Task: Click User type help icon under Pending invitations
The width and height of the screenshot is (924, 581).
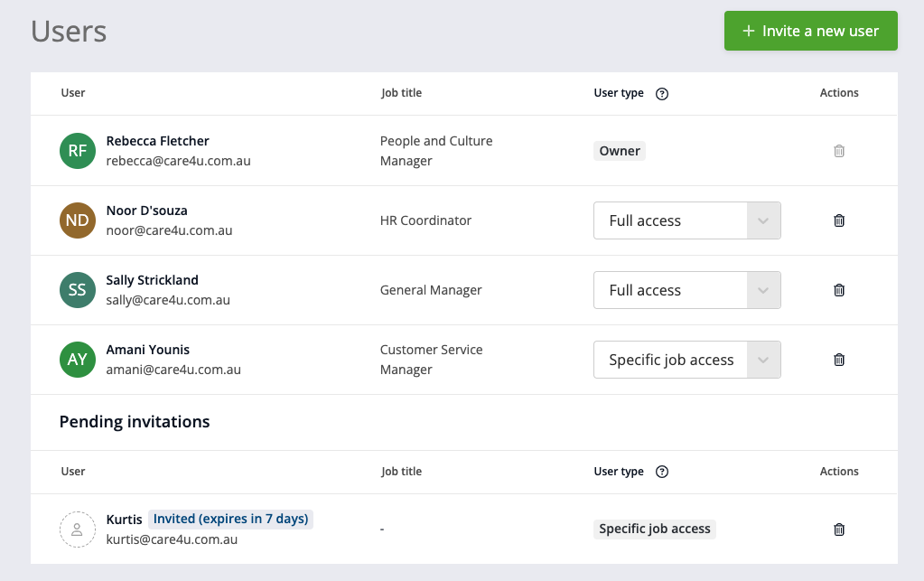Action: tap(662, 472)
